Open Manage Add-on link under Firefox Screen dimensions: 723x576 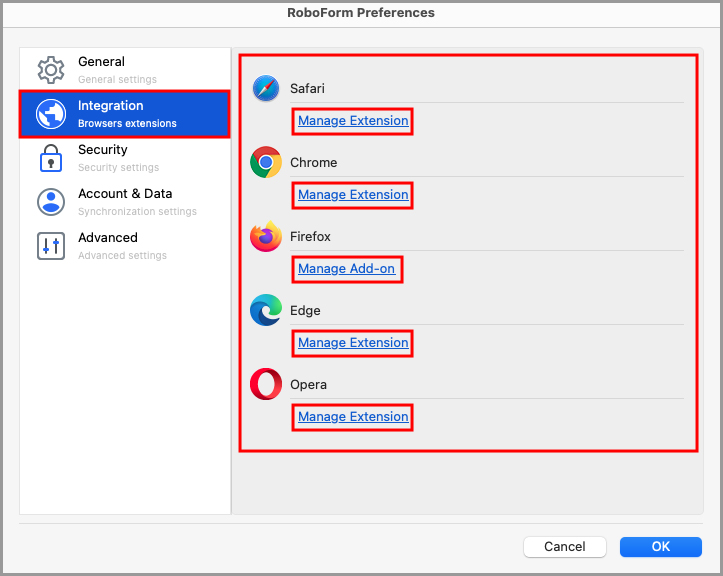pos(347,268)
